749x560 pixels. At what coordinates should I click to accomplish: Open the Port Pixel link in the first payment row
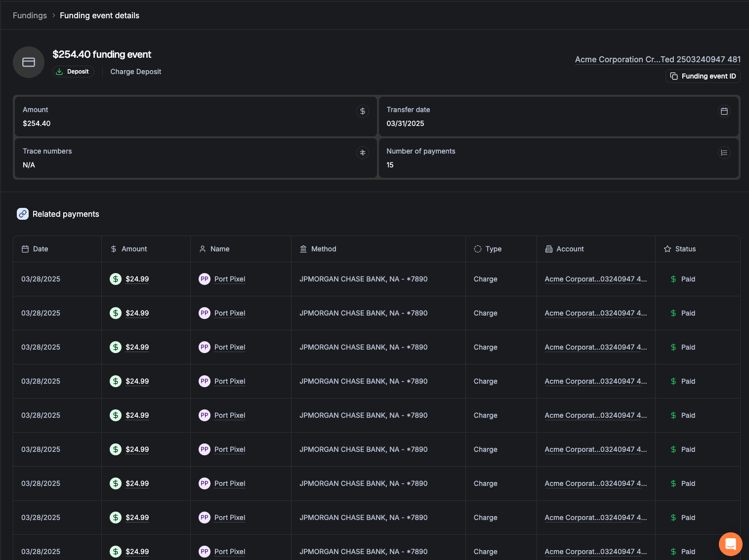(229, 279)
